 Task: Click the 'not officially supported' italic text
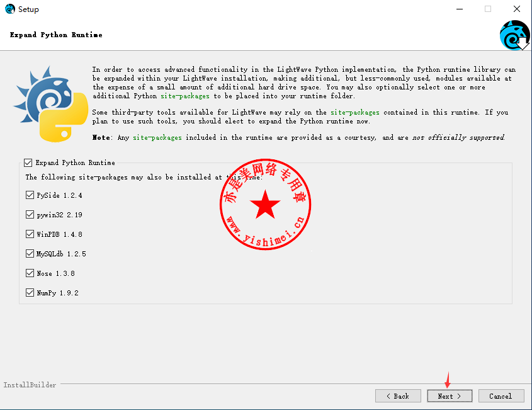pos(458,137)
